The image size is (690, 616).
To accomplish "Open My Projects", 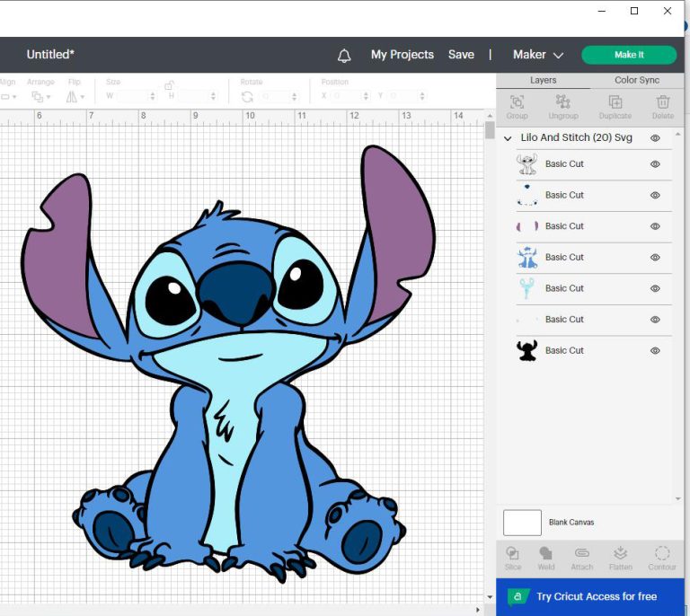I will click(x=402, y=55).
